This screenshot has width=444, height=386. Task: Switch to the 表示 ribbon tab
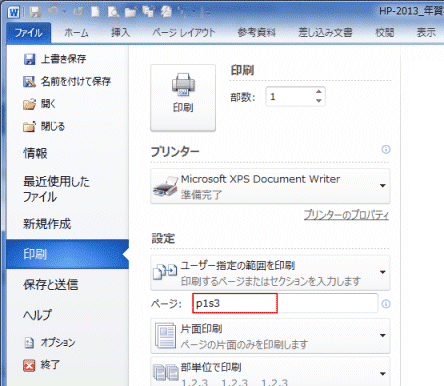[426, 33]
